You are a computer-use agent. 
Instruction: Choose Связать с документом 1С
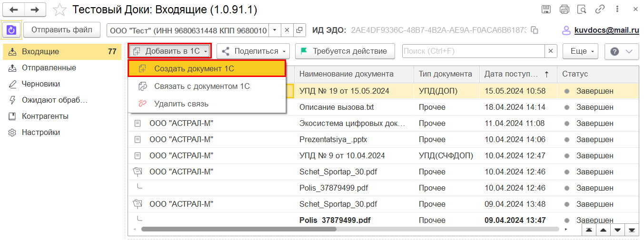[207, 86]
